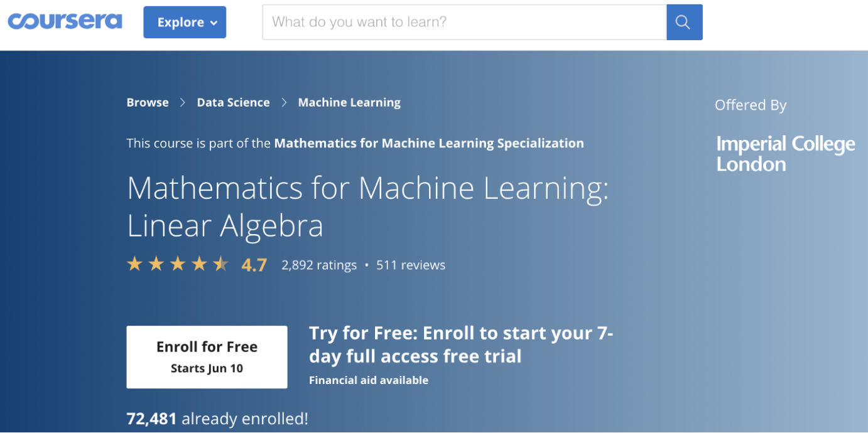
Task: Open the Explore dropdown menu
Action: click(x=185, y=23)
